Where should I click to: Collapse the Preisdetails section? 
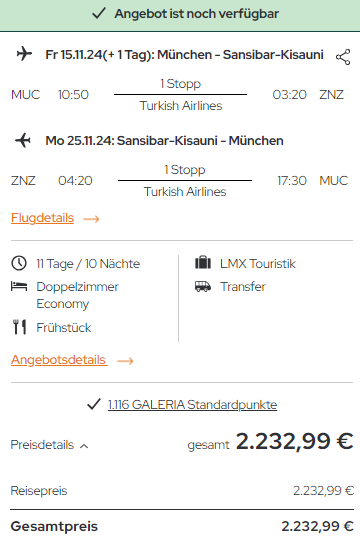point(49,445)
